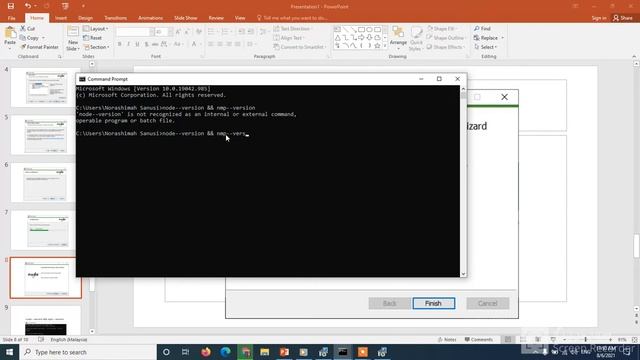Open the Shape Fill dropdown
This screenshot has width=640, height=360.
pos(442,29)
